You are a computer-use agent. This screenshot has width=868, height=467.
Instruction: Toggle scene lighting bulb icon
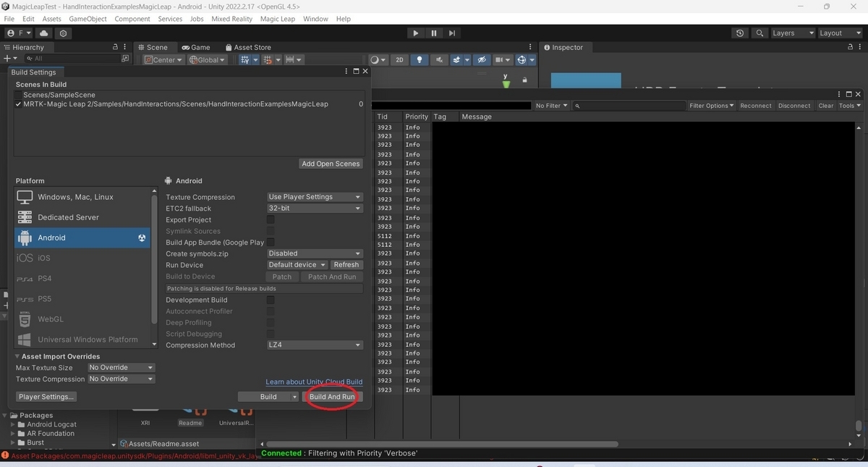pyautogui.click(x=420, y=60)
